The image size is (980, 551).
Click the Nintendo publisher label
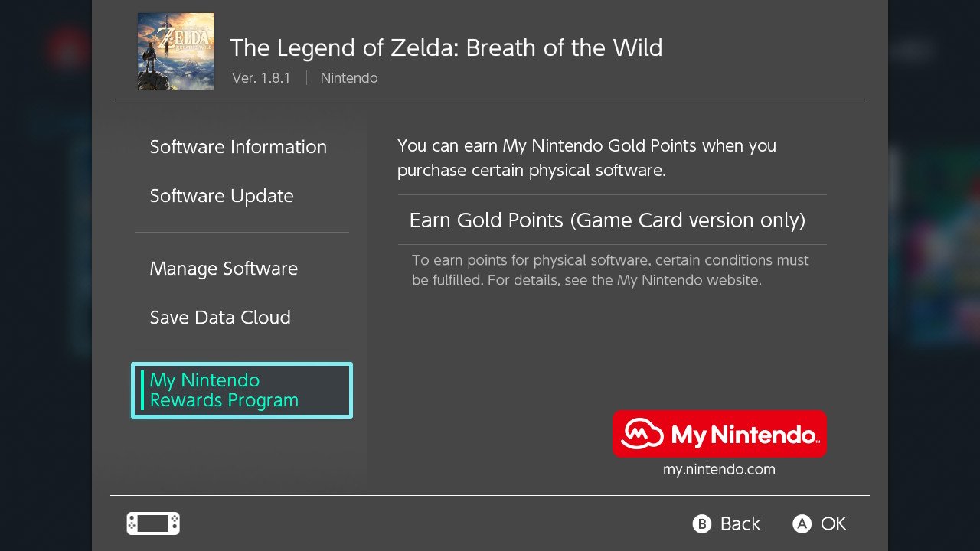(349, 78)
